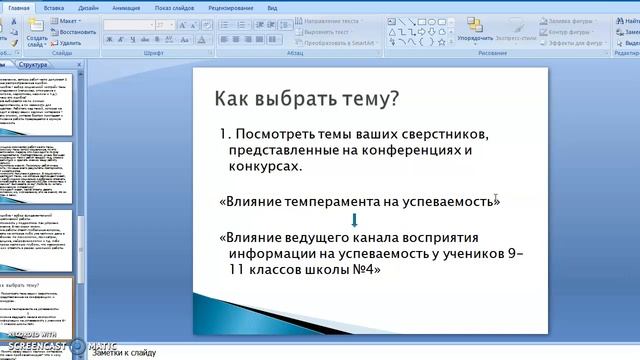Select the Elbow Connector shape
Screen dimensions: 640x360
click(x=402, y=32)
